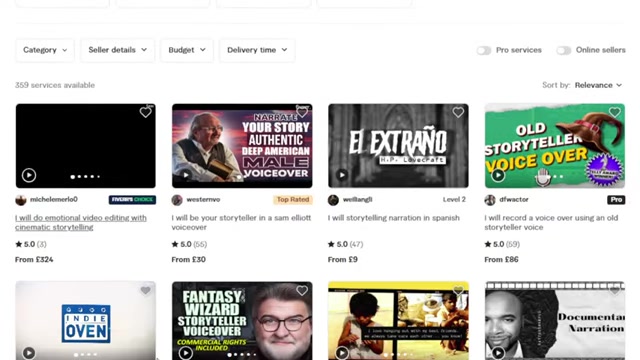Play Indie Oven gig preview
Viewport: 640px width, 360px height.
coord(29,353)
